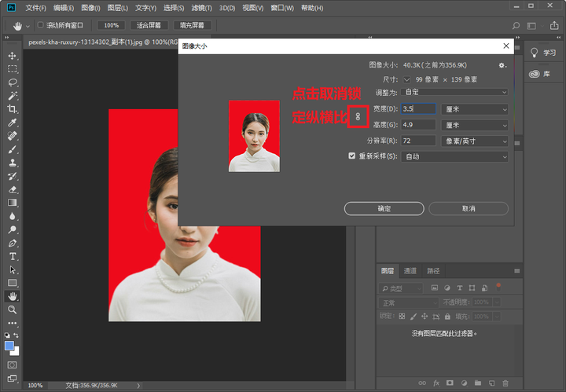This screenshot has height=392, width=566.
Task: Open the 调整为 preset dropdown
Action: pyautogui.click(x=454, y=93)
